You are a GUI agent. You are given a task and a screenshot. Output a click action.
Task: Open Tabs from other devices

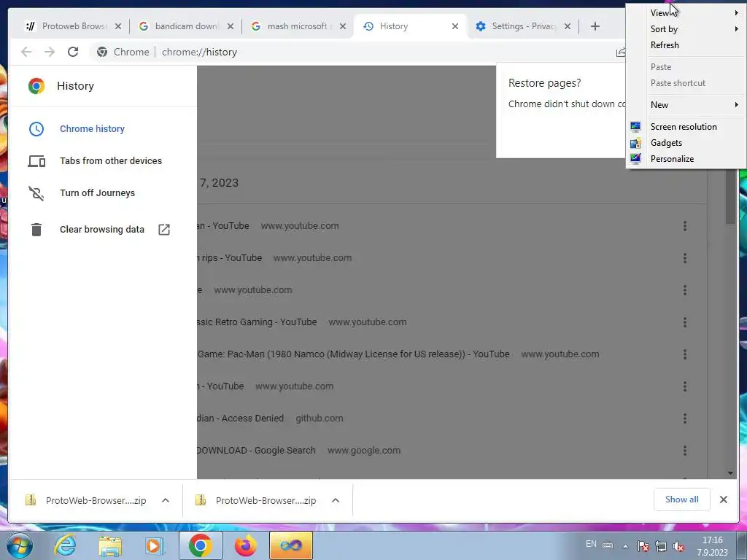click(x=111, y=161)
